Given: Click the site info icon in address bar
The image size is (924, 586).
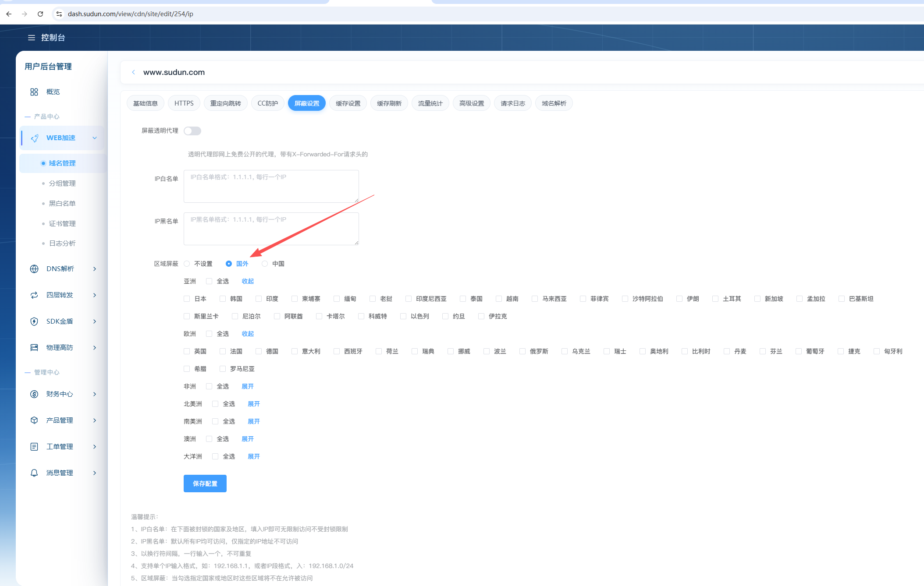Looking at the screenshot, I should click(59, 14).
